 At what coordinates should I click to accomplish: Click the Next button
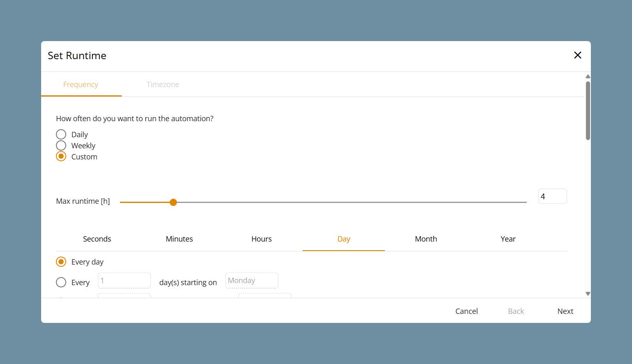tap(565, 311)
